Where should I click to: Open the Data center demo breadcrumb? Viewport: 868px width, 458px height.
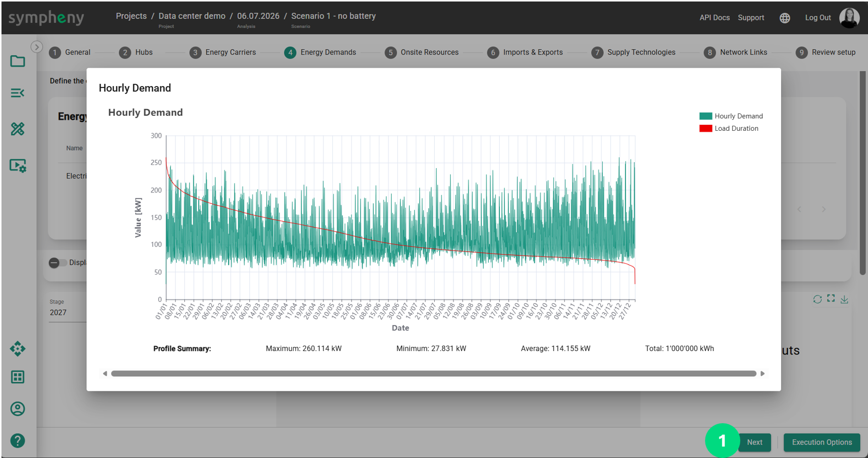[x=192, y=16]
